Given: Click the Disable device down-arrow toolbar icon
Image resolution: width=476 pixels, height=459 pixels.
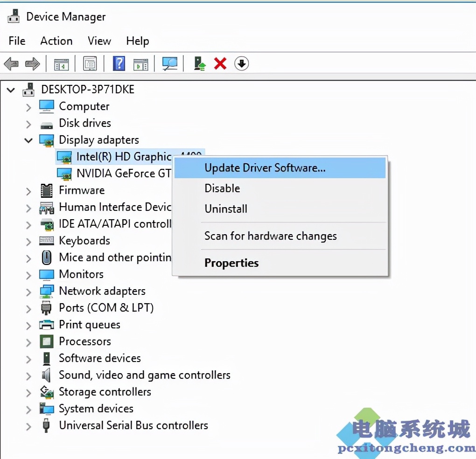Looking at the screenshot, I should [241, 63].
